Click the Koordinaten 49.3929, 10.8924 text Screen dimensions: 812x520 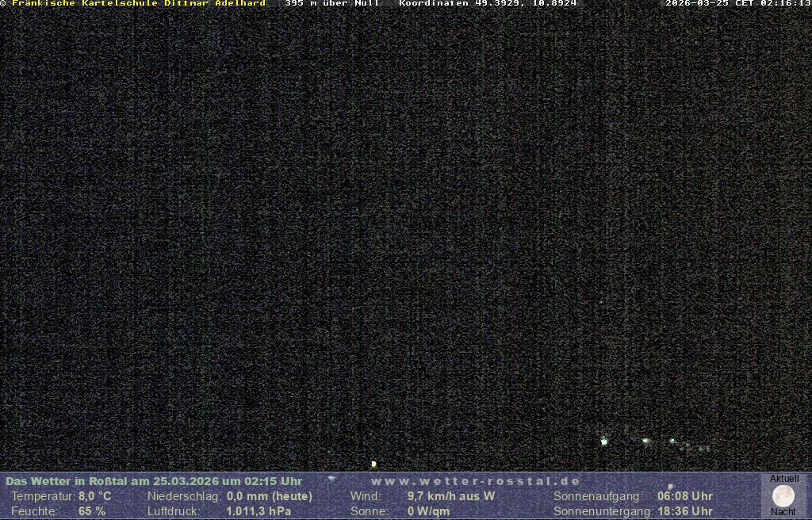[488, 4]
